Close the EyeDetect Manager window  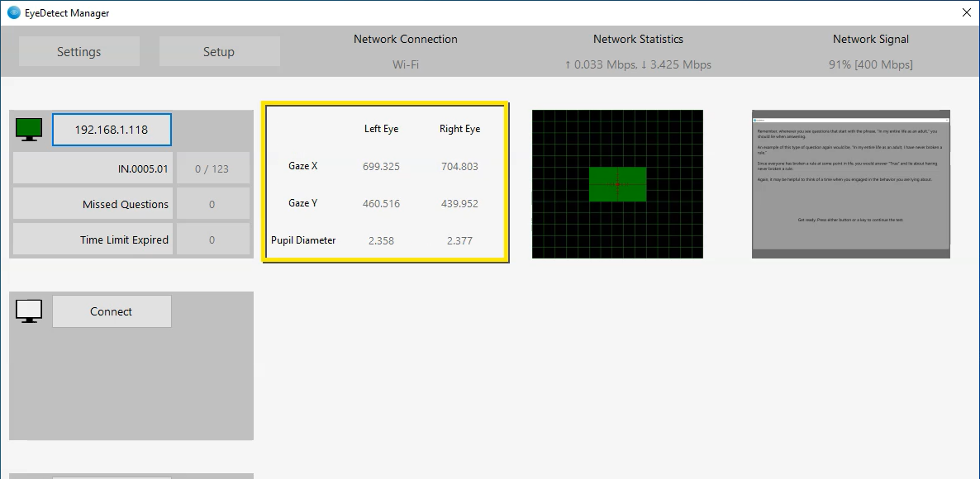click(x=965, y=12)
